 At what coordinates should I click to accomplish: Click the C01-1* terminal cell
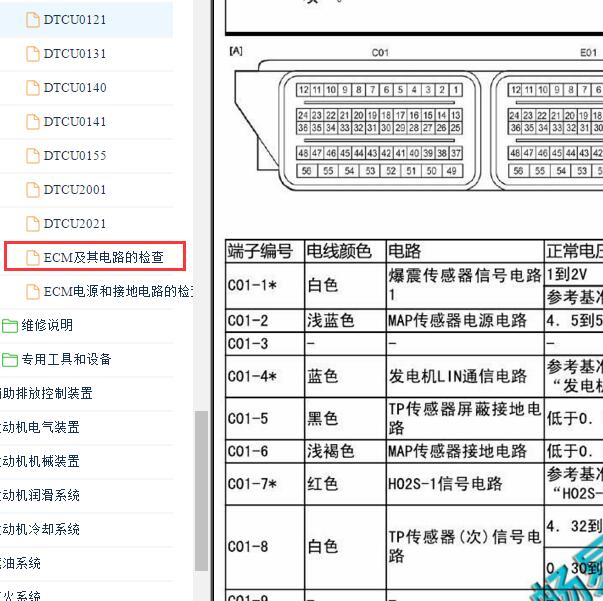coord(265,285)
